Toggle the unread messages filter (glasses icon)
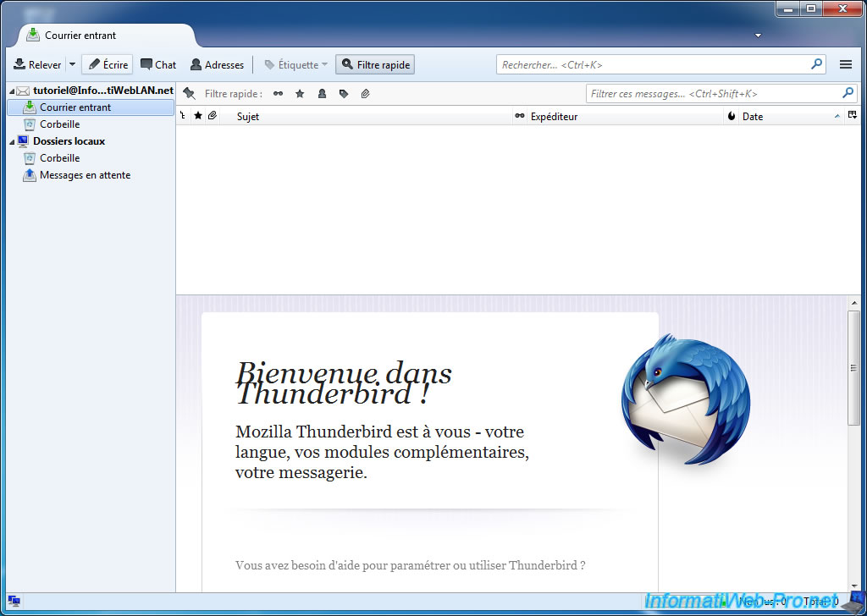Screen dimensions: 867x616 [x=279, y=93]
